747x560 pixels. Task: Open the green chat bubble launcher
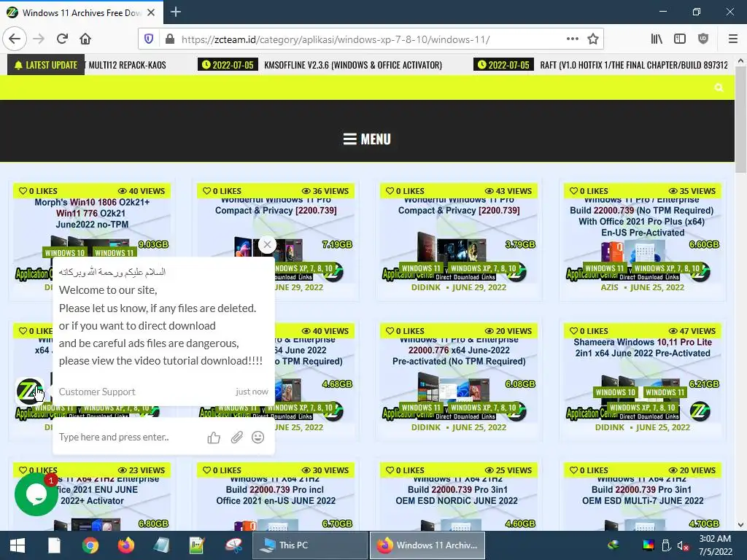coord(36,494)
